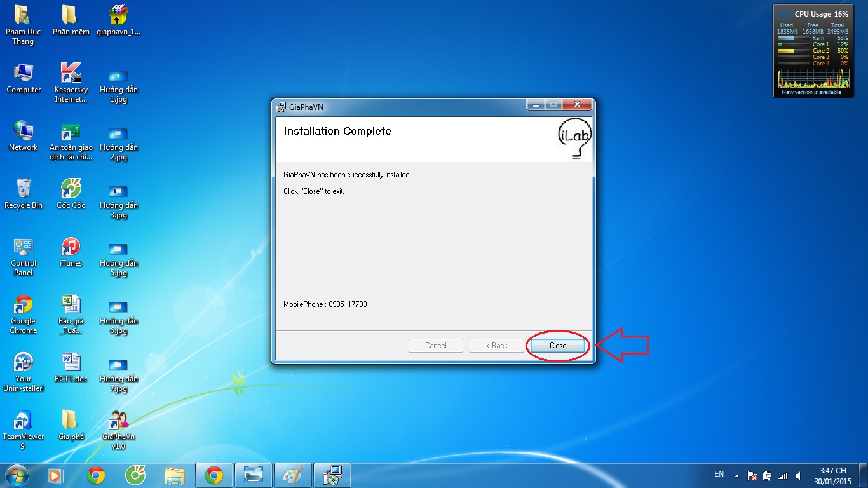Expand the hidden system tray icons arrow
The height and width of the screenshot is (488, 868).
point(736,475)
